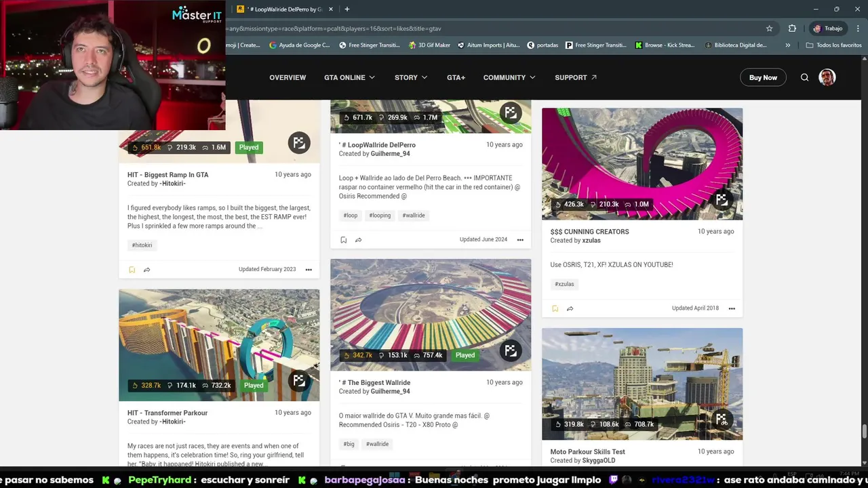868x488 pixels.
Task: Share the LoopWallride DelPerro job
Action: click(358, 240)
